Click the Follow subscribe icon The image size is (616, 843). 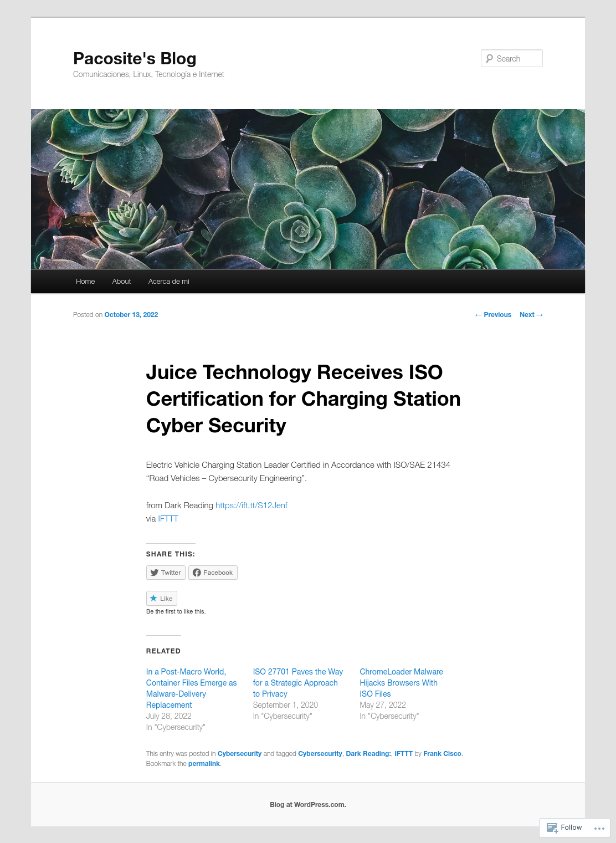tap(552, 827)
